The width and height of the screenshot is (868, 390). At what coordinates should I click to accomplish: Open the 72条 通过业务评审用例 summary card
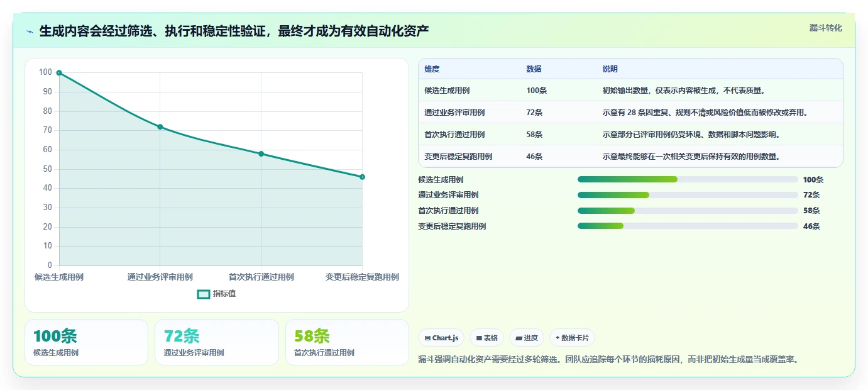click(x=217, y=342)
